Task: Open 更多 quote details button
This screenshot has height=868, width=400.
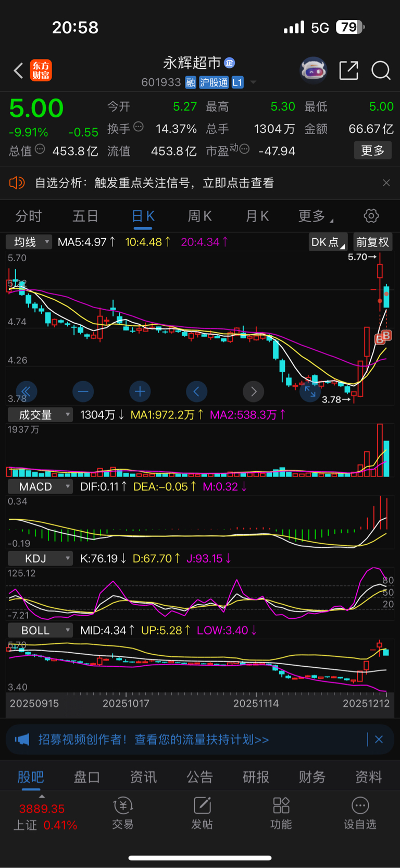Action: click(373, 151)
